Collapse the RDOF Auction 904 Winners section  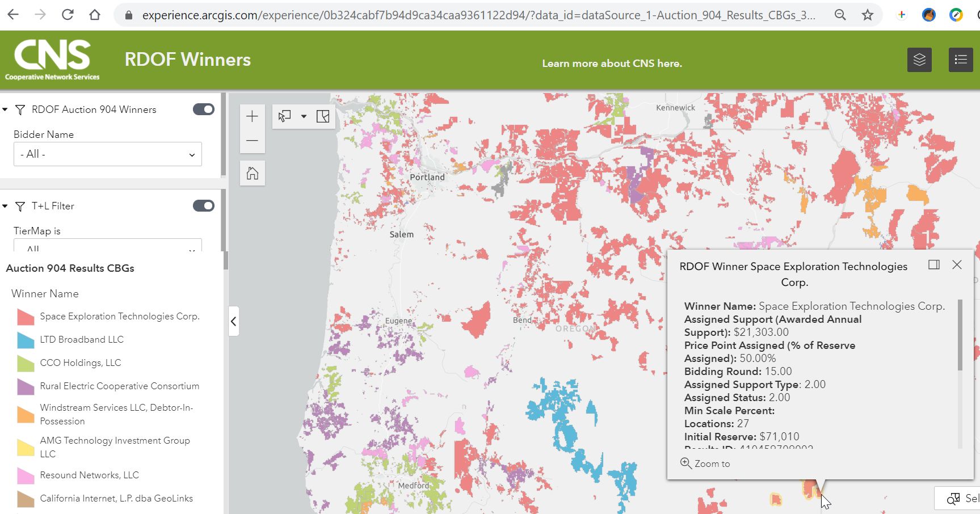tap(5, 109)
